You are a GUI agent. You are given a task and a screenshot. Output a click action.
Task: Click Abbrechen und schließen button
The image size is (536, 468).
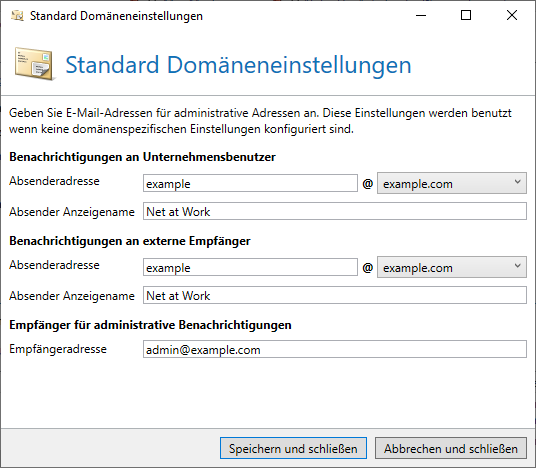[x=451, y=448]
